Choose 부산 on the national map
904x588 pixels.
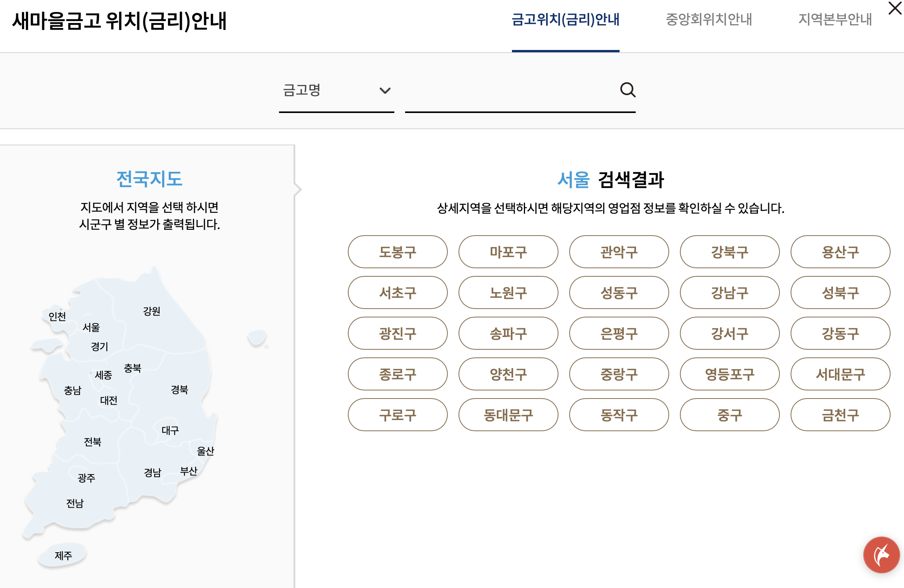tap(189, 471)
